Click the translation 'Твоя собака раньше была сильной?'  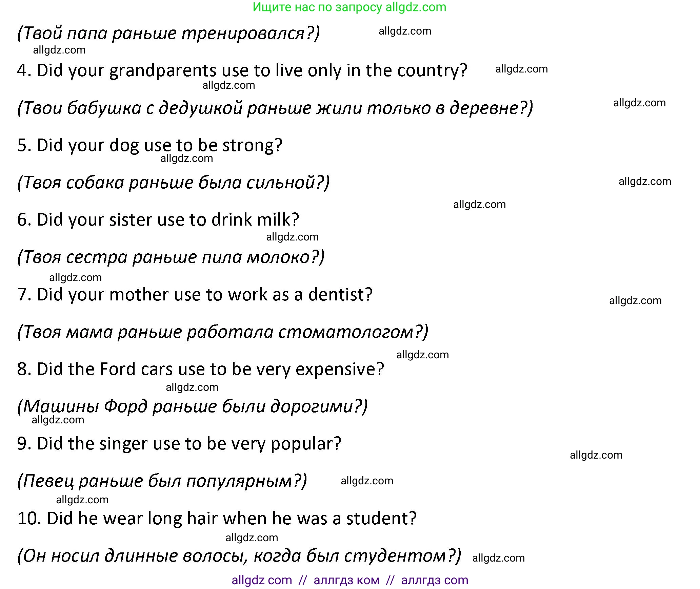click(x=173, y=183)
